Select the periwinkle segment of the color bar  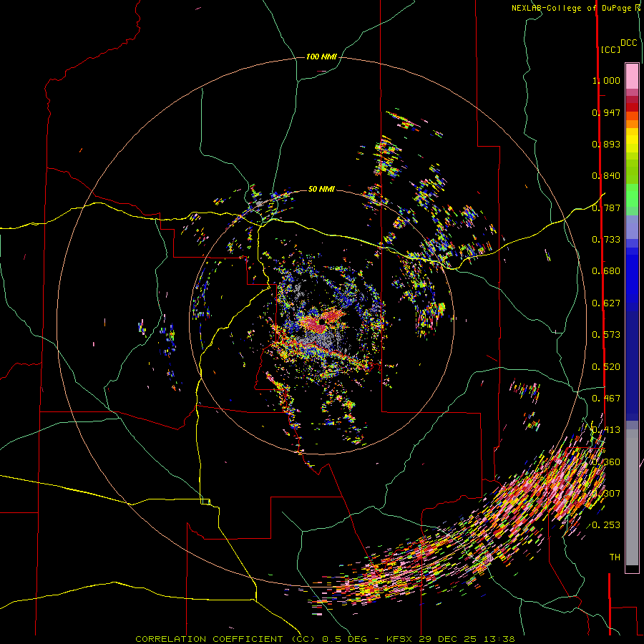632,227
